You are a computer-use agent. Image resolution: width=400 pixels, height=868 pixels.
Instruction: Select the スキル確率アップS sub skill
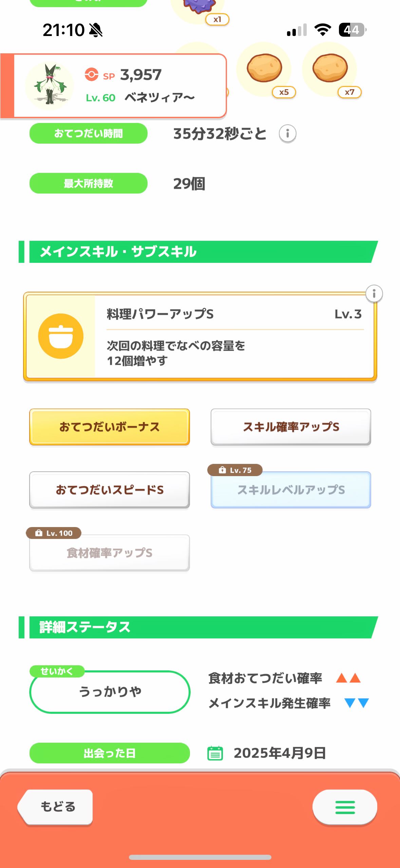point(291,427)
